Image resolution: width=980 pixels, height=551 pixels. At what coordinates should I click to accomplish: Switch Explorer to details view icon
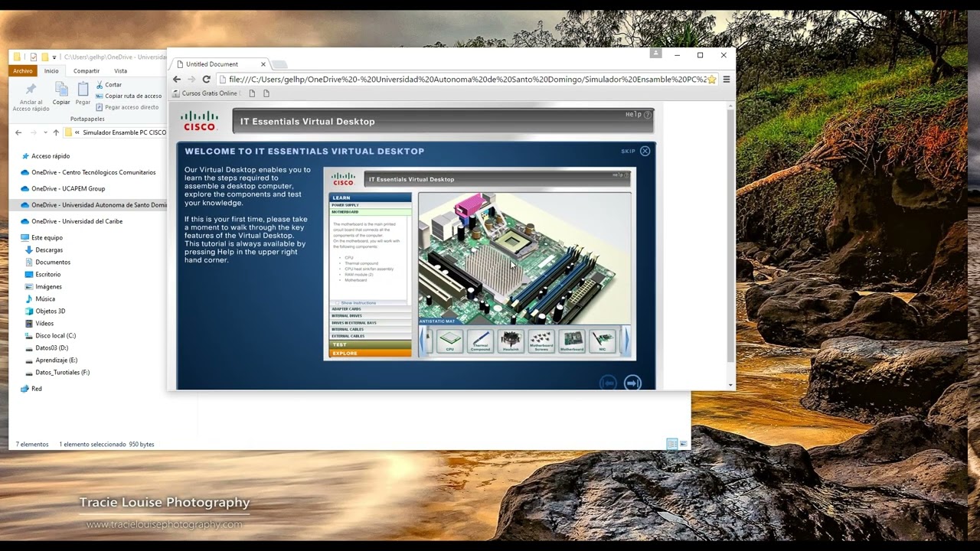pyautogui.click(x=671, y=444)
